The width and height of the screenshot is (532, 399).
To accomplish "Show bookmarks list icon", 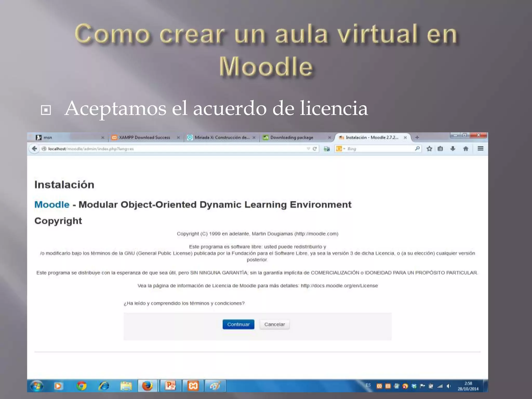I will coord(440,149).
